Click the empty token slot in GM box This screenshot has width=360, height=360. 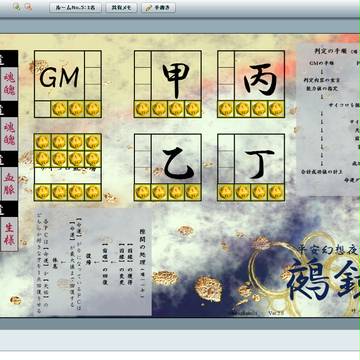43,109
